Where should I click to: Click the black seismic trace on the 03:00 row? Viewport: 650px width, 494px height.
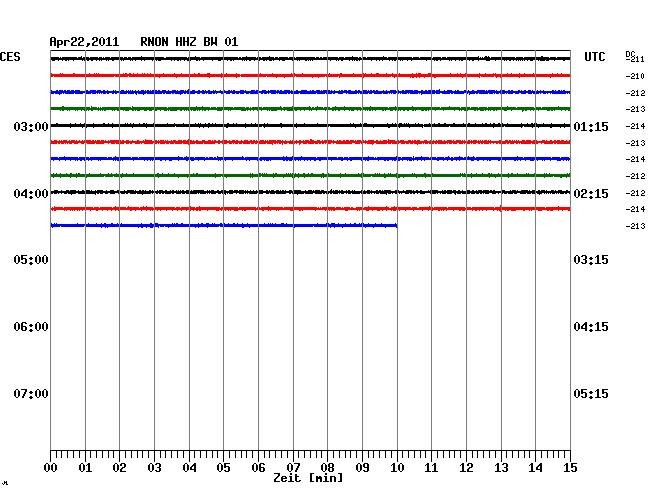[310, 125]
